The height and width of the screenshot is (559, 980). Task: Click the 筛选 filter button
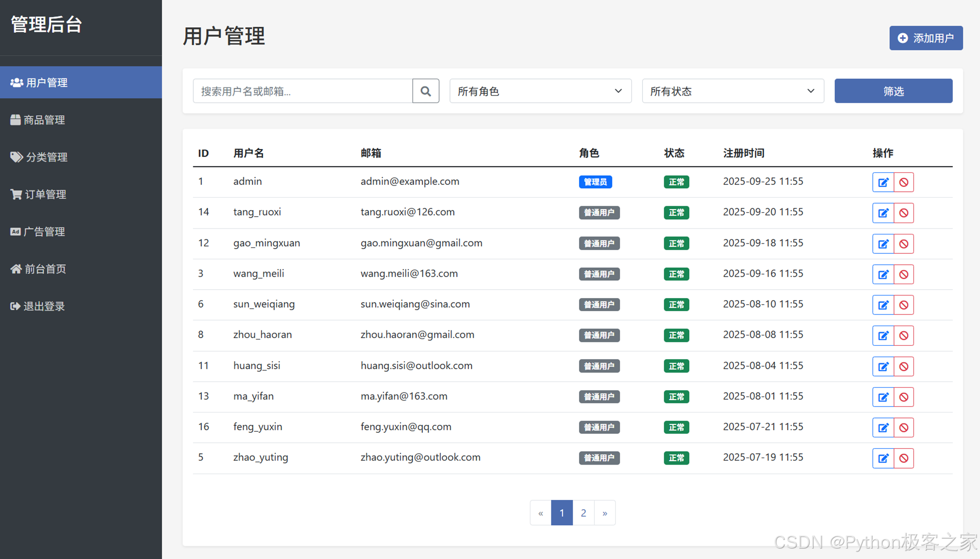893,91
